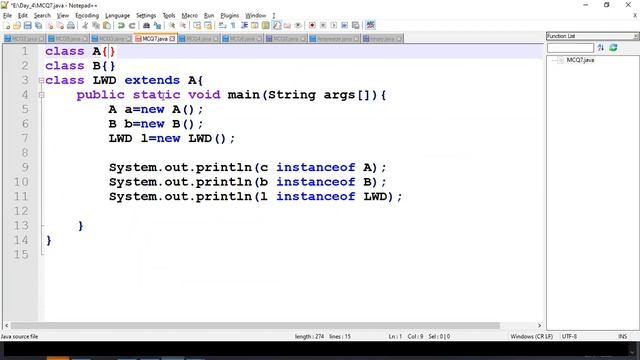Image resolution: width=640 pixels, height=360 pixels.
Task: Open the Macro menu
Action: pyautogui.click(x=189, y=16)
